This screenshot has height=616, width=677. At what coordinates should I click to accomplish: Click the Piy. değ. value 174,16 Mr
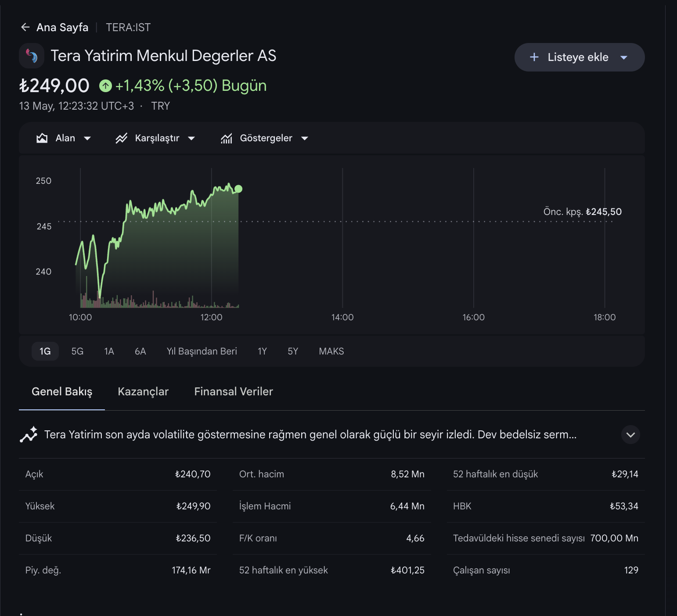(191, 570)
